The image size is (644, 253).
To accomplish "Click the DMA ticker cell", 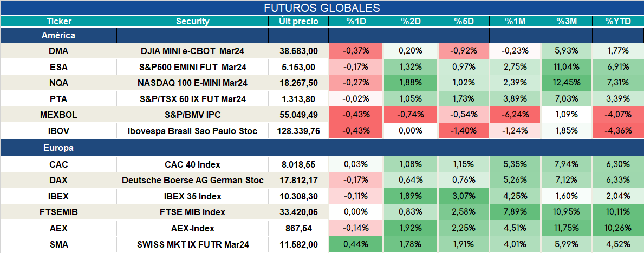I will point(58,51).
